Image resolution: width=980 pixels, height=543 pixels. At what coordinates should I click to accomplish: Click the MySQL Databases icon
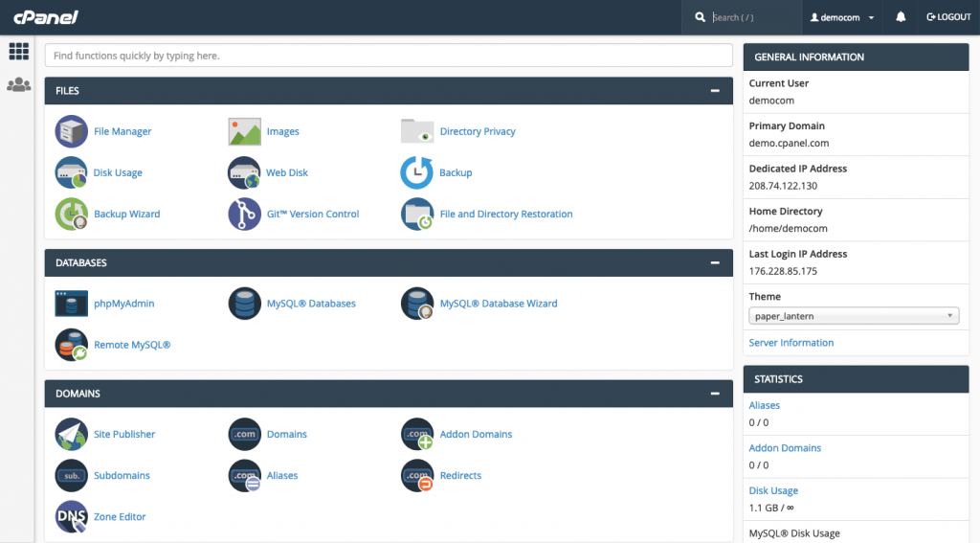coord(244,304)
